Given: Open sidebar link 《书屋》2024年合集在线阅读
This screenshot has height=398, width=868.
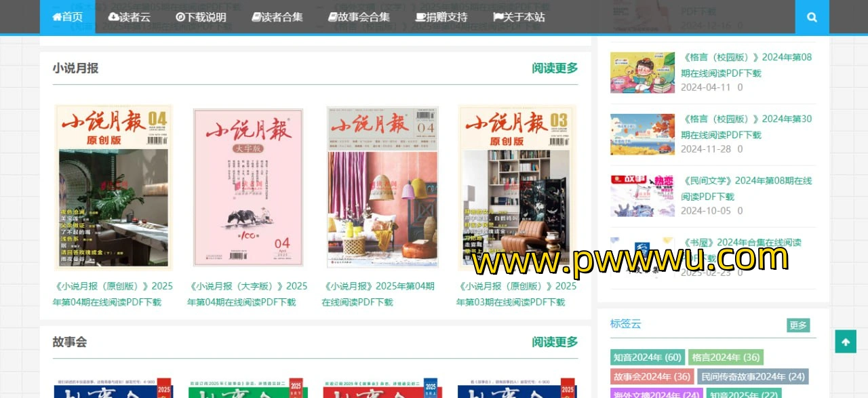Looking at the screenshot, I should point(741,250).
